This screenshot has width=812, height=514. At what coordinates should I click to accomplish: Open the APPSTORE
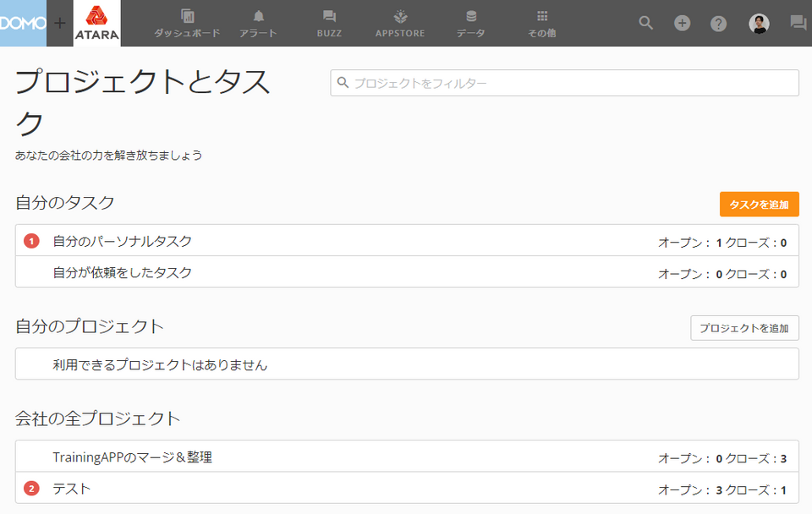click(400, 24)
